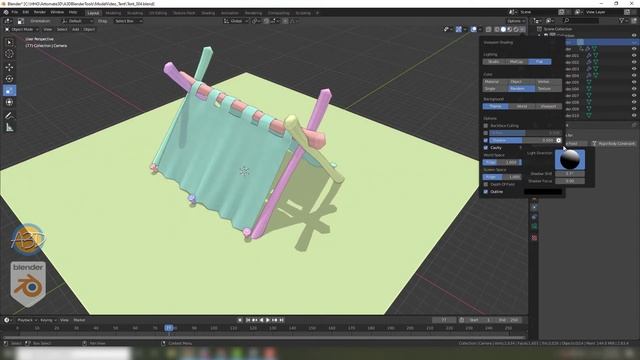Select the Move tool
Screen dimensions: 640x360
(9, 67)
